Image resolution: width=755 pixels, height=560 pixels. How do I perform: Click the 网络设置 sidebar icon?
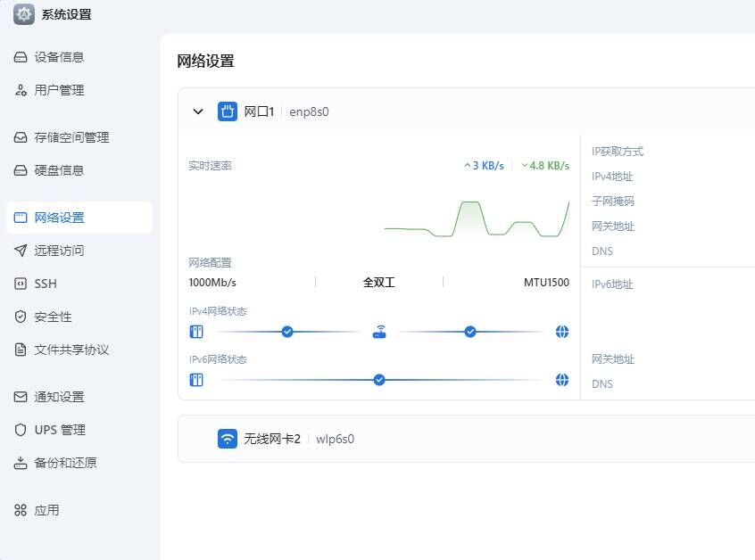point(21,218)
